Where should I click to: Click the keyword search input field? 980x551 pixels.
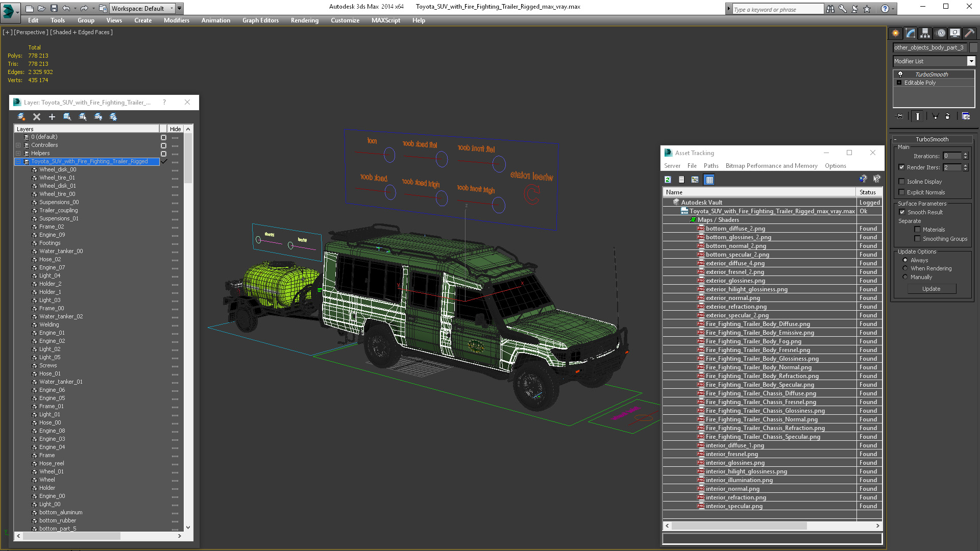click(778, 9)
